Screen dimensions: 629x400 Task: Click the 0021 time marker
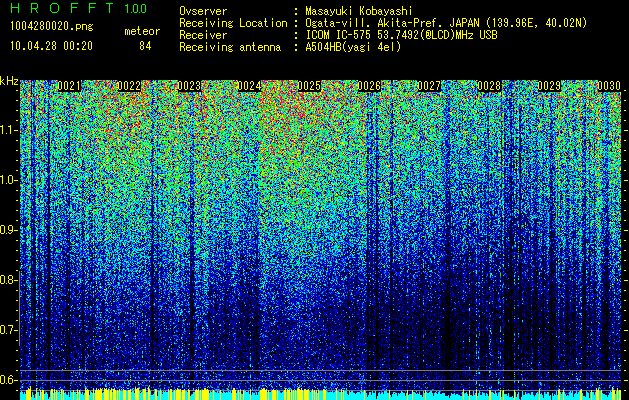tap(69, 86)
